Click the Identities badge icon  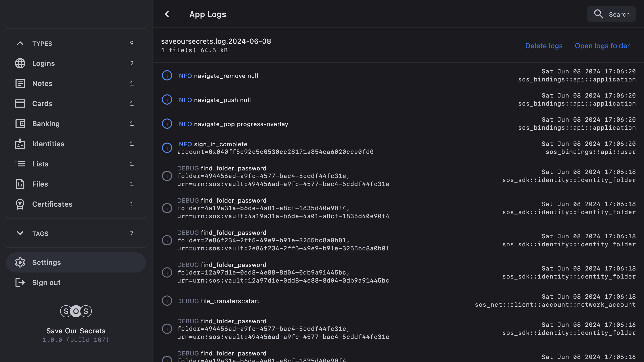point(20,144)
